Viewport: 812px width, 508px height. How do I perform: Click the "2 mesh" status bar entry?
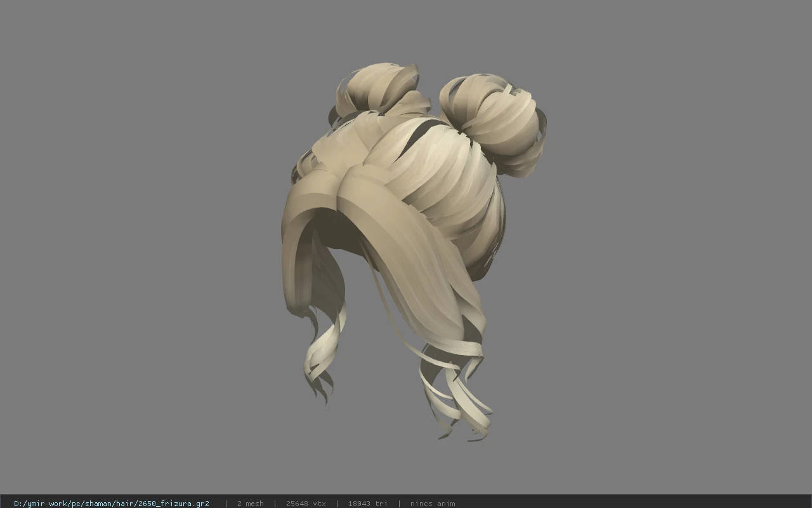click(x=250, y=504)
